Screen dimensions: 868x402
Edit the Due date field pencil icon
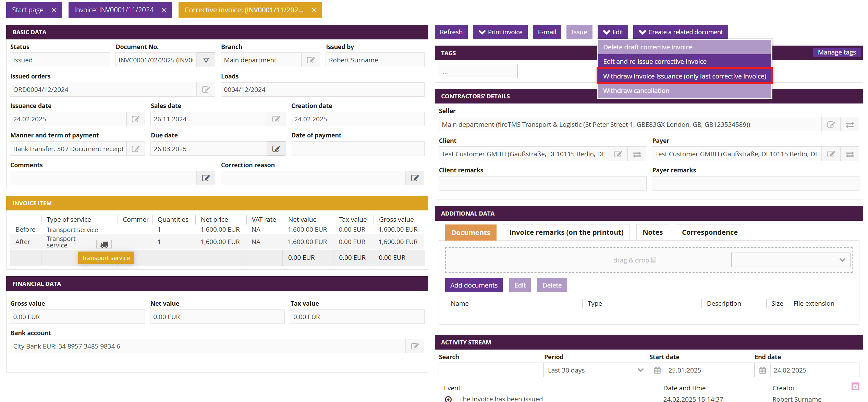coord(276,149)
